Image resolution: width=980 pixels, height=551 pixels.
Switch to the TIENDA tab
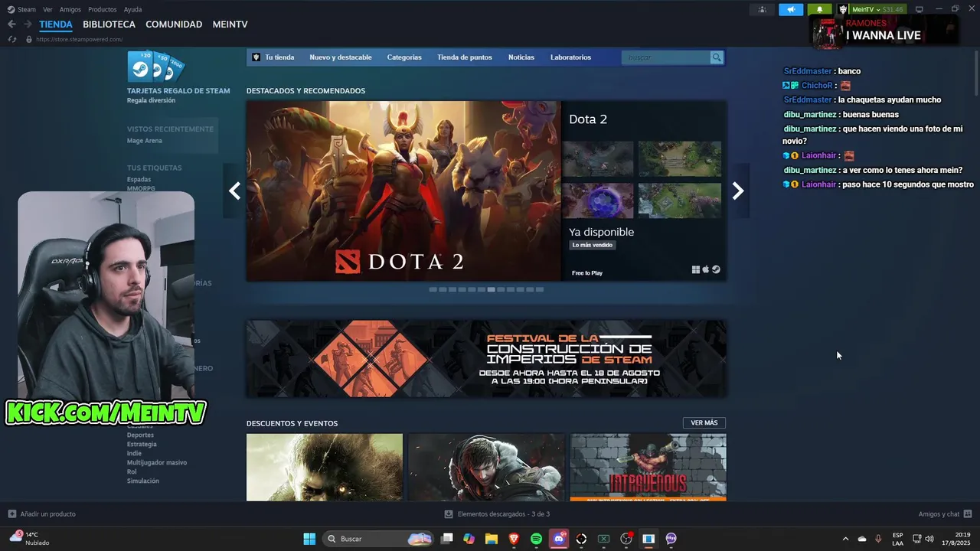click(56, 24)
